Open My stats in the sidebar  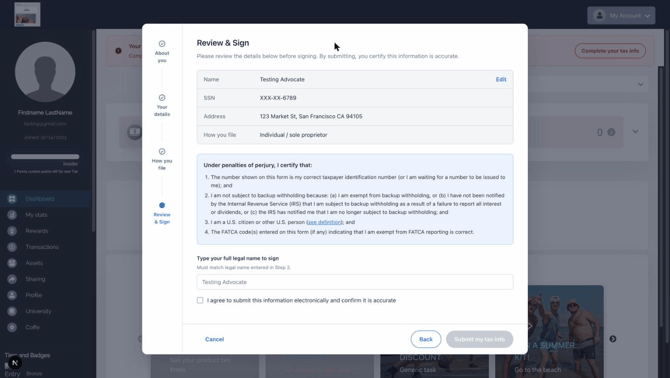pyautogui.click(x=36, y=215)
